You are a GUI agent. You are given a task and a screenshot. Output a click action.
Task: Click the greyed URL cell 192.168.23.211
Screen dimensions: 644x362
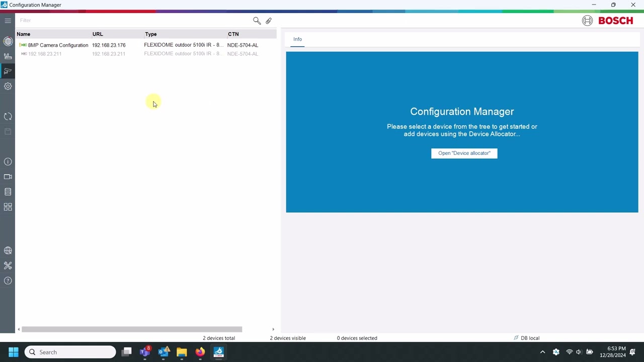(109, 54)
